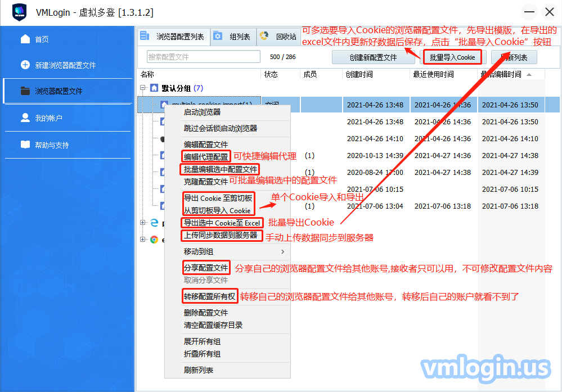Click the home icon beside 首页
The width and height of the screenshot is (562, 392).
coord(25,39)
